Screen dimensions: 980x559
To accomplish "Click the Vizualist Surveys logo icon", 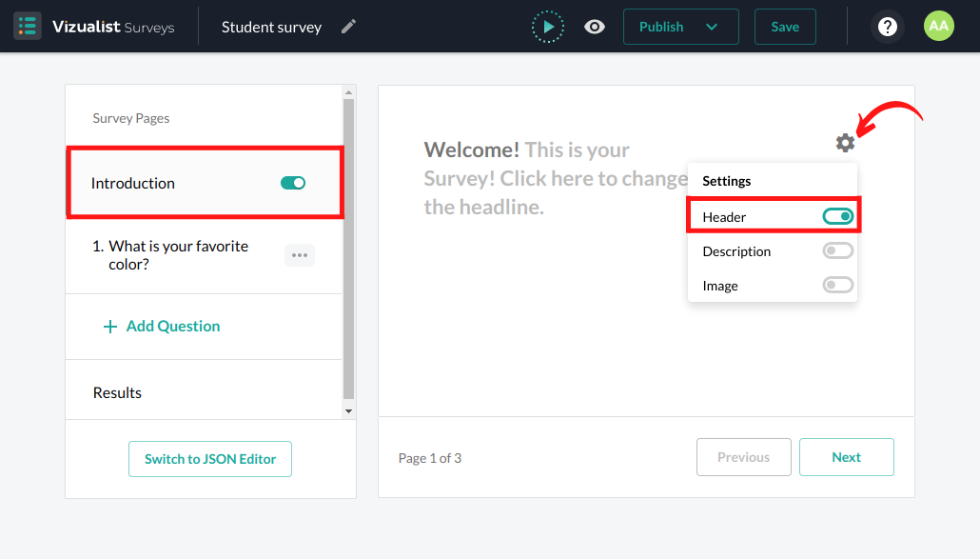I will click(x=28, y=27).
